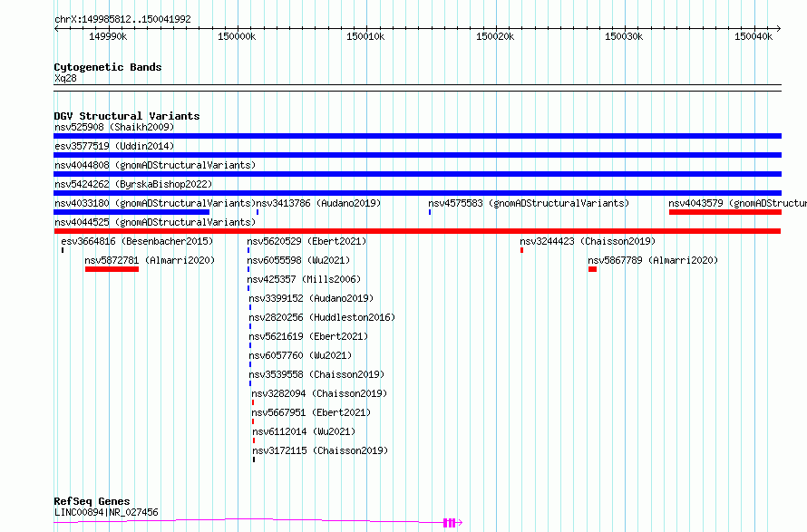Open esv3577519 (Uddin2014) variant label

pos(114,146)
